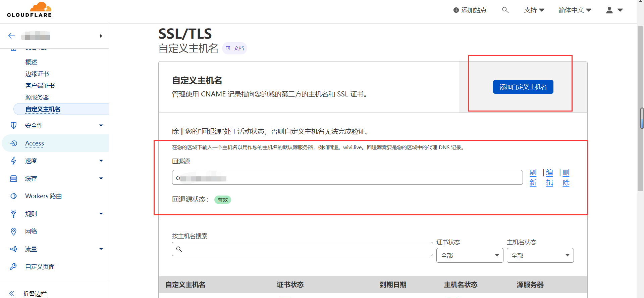Open 边缘证书 page
Viewport: 644px width, 298px height.
click(37, 74)
